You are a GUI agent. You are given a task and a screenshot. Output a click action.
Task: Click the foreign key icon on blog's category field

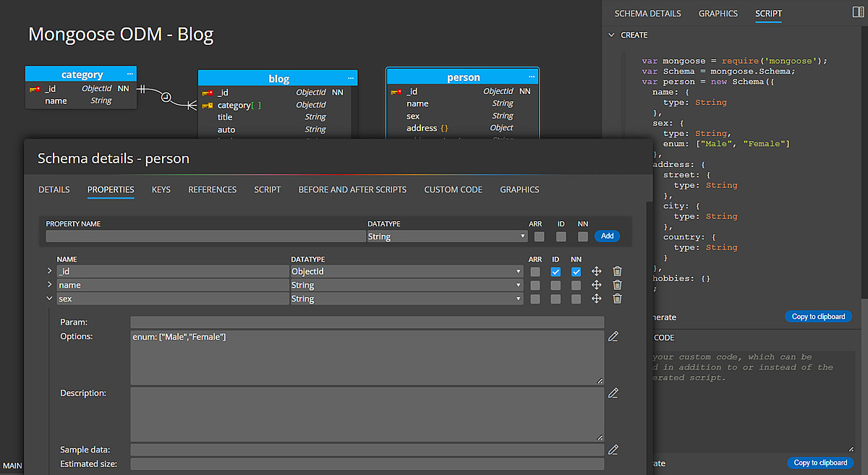(209, 105)
